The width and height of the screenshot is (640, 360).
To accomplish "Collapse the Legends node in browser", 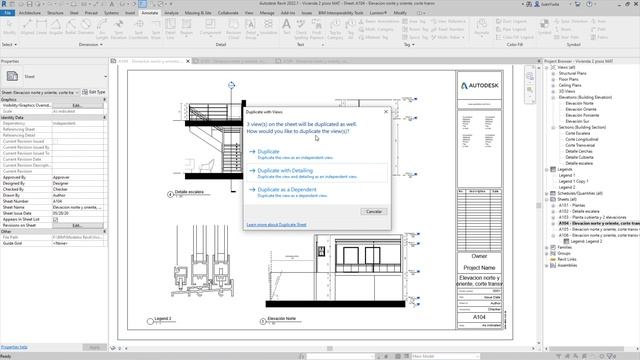I will [547, 169].
